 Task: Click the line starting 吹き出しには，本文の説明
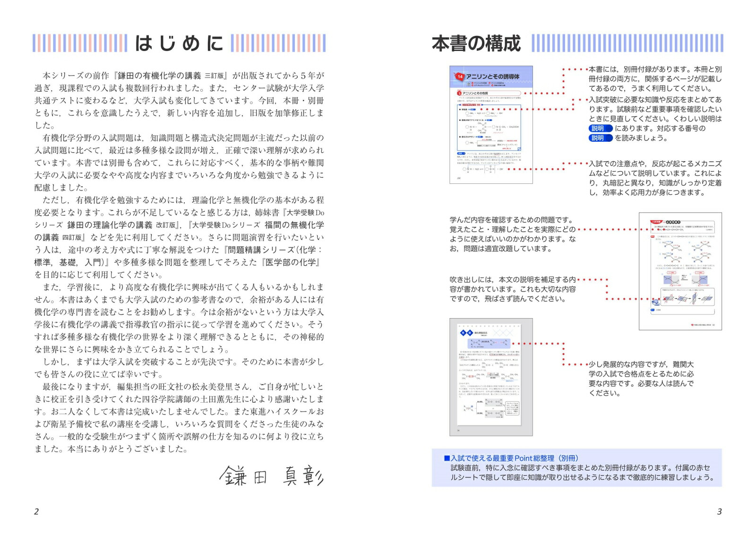click(513, 279)
